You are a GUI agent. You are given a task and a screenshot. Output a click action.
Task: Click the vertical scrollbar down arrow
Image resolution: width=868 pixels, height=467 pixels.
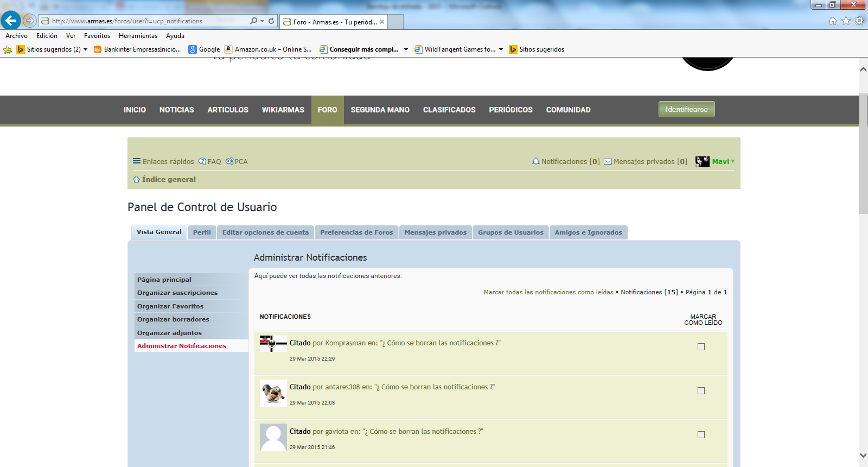[x=863, y=455]
